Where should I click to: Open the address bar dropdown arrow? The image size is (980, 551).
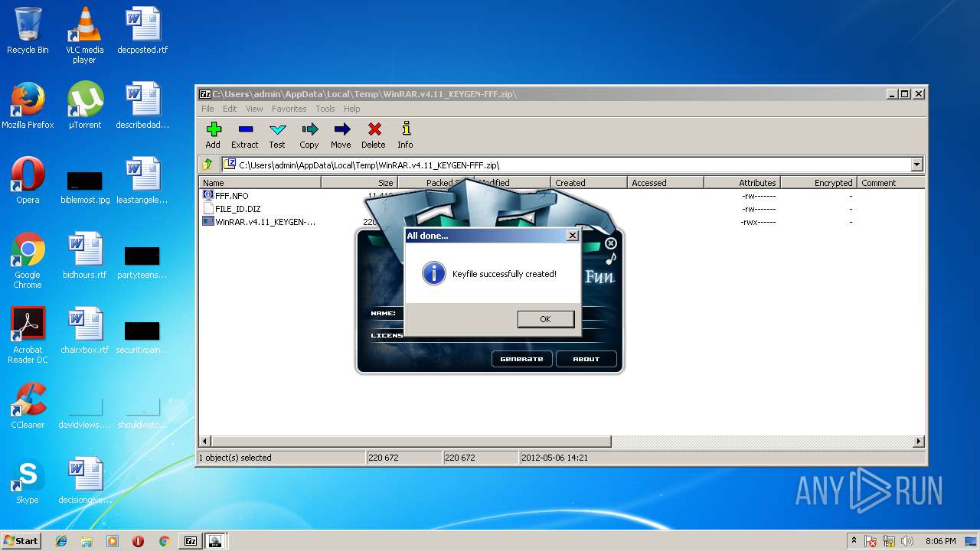point(916,165)
